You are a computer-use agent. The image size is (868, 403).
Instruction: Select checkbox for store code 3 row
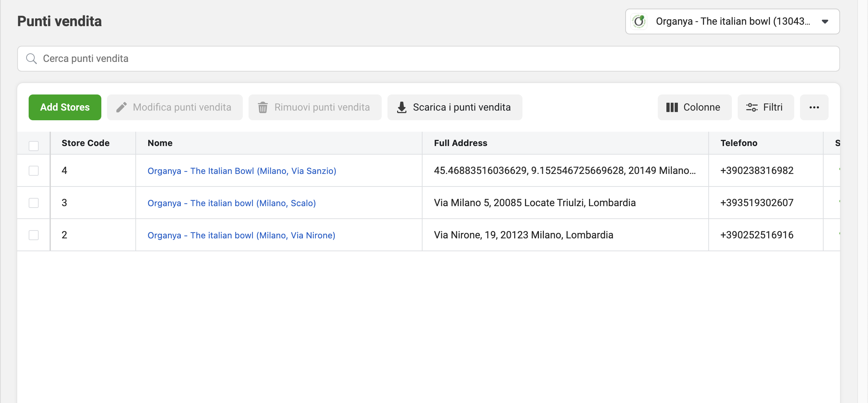click(34, 203)
